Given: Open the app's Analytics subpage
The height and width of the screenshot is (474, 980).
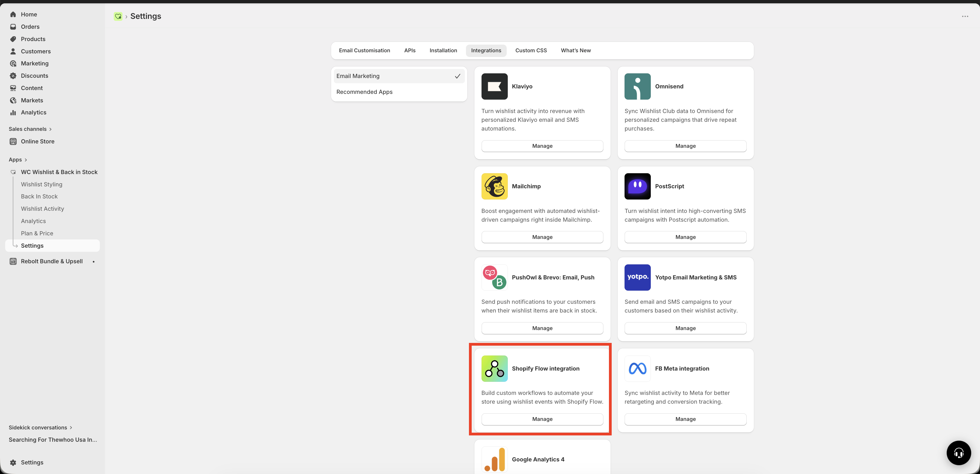Looking at the screenshot, I should click(x=33, y=221).
